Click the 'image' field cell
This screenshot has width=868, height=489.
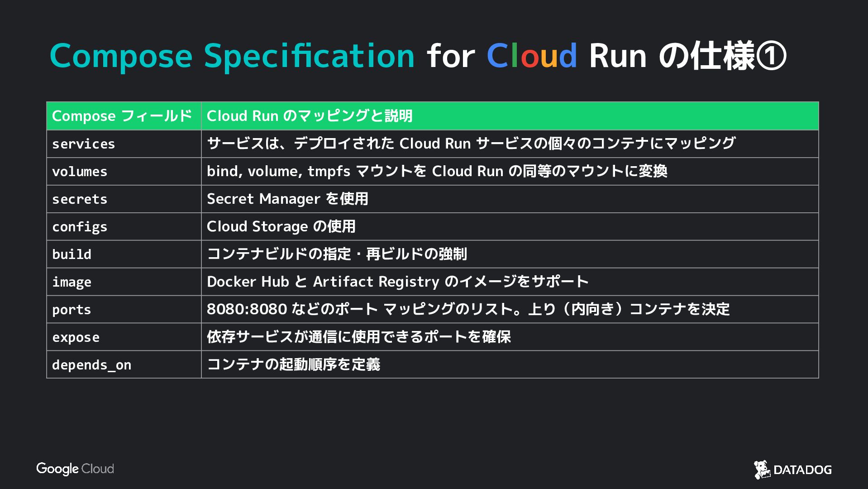[x=124, y=282]
